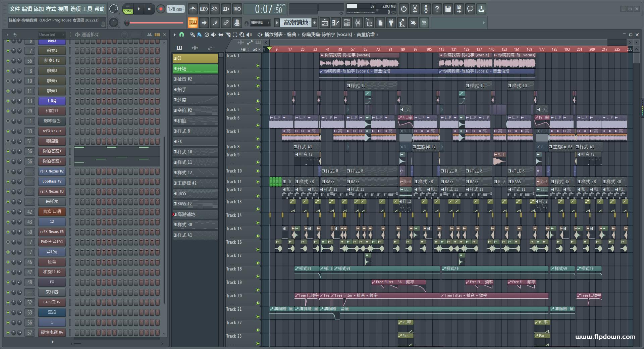Toggle the overdub blend recording icon
The height and width of the screenshot is (349, 644).
[226, 9]
